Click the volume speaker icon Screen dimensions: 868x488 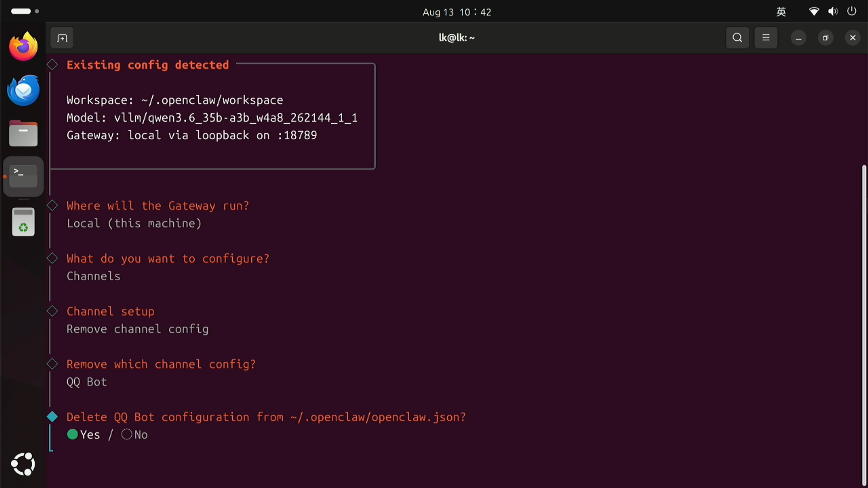pyautogui.click(x=833, y=12)
